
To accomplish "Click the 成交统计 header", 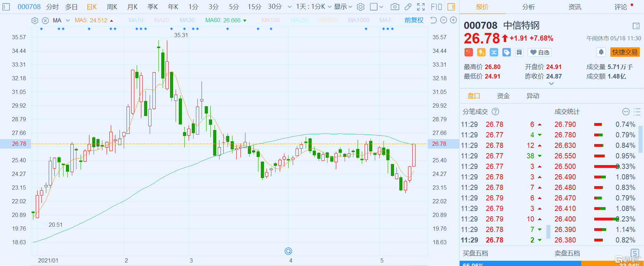I will coord(567,112).
